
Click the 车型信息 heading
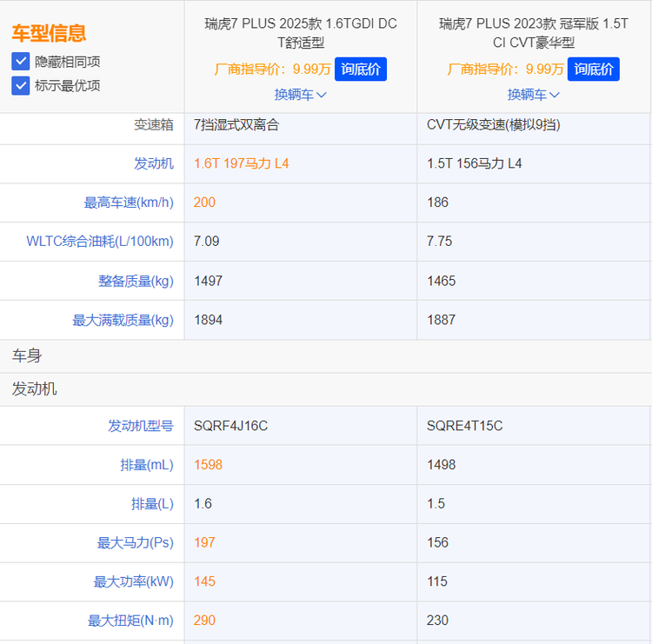coord(49,33)
